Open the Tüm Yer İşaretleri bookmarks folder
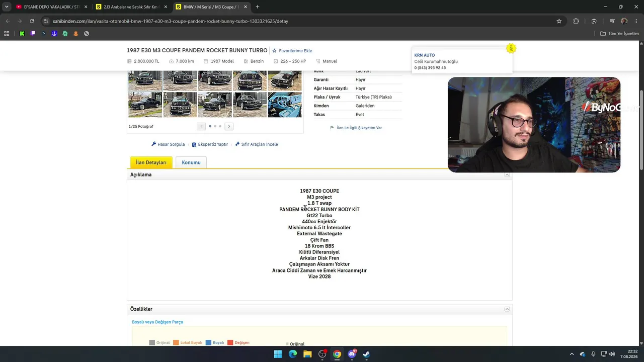 (x=619, y=34)
